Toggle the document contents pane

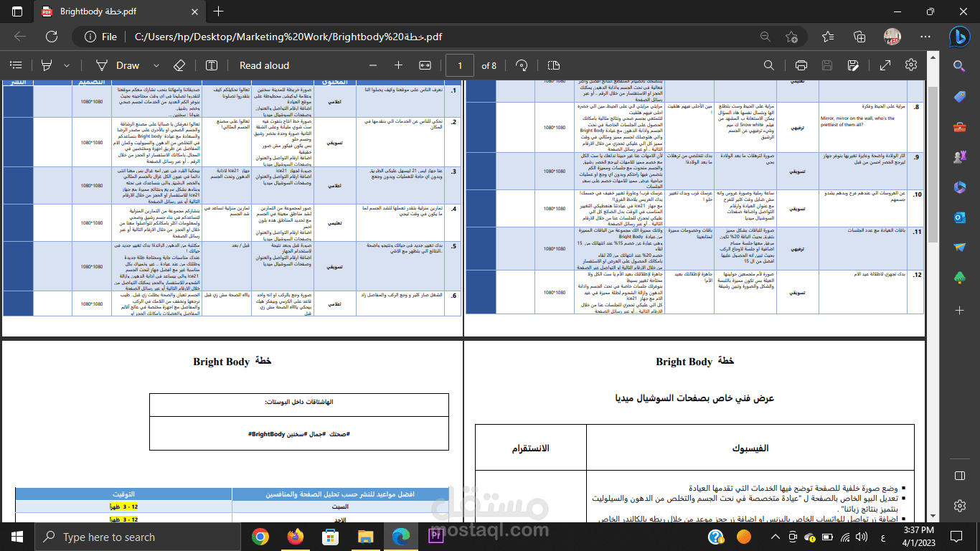click(16, 65)
